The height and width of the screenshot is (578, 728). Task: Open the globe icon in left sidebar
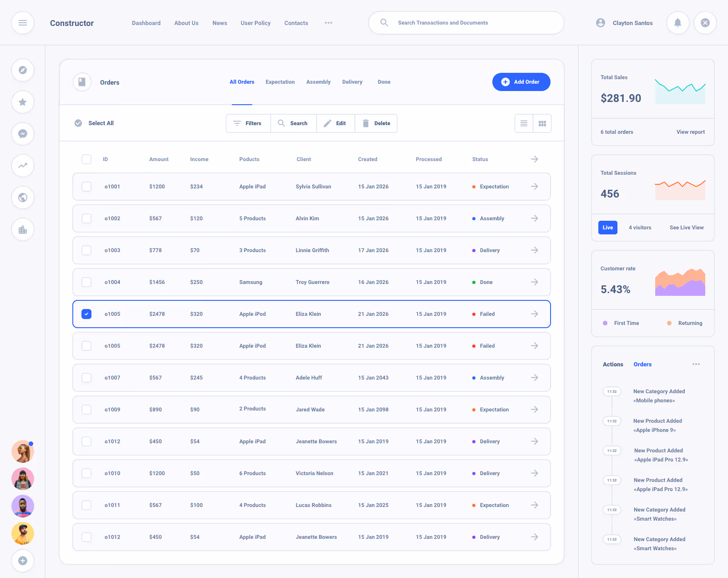pyautogui.click(x=22, y=198)
